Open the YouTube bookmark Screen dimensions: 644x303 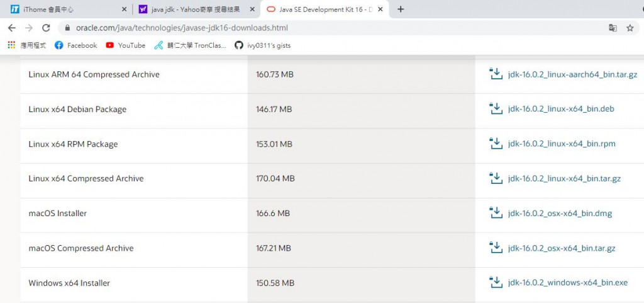(x=125, y=45)
